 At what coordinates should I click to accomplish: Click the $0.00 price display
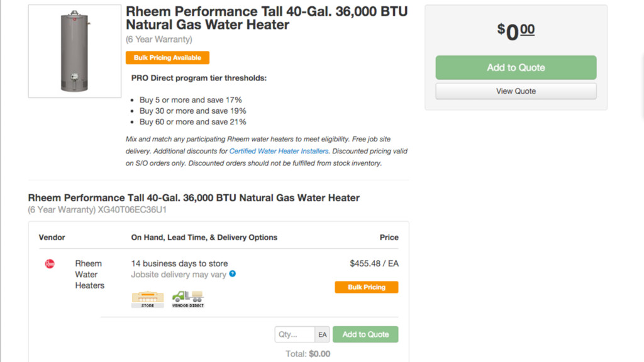pos(516,31)
